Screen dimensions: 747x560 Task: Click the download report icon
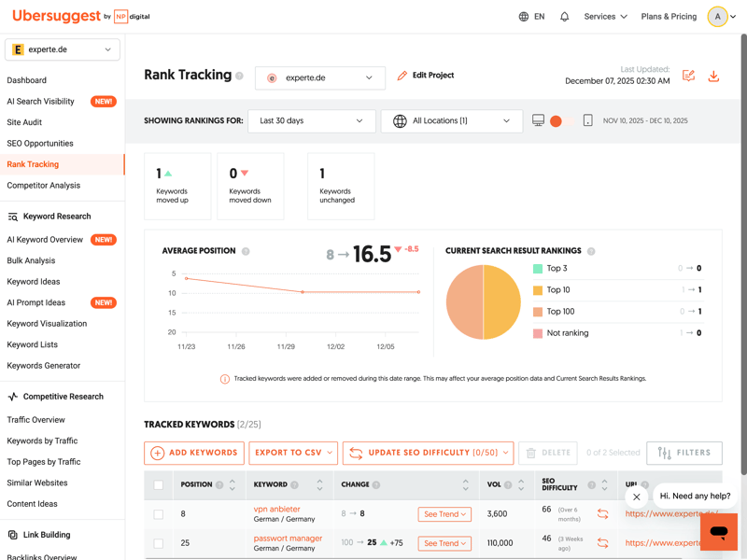(713, 76)
